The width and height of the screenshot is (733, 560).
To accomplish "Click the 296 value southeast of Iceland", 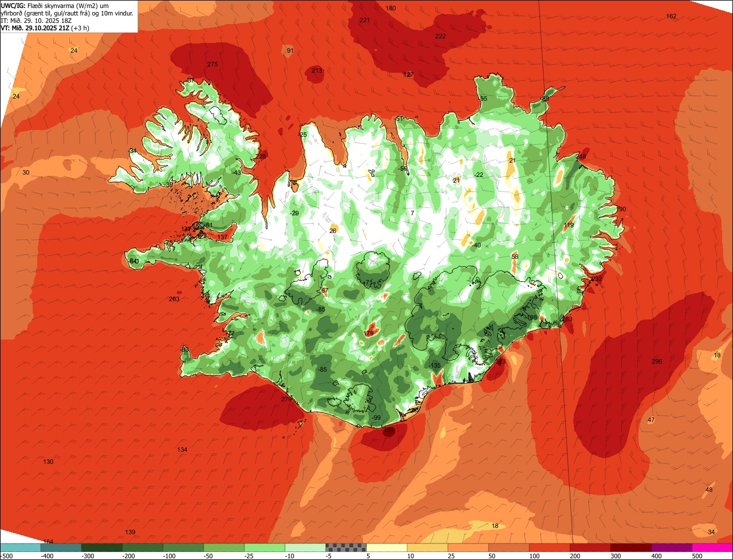I will tap(657, 361).
